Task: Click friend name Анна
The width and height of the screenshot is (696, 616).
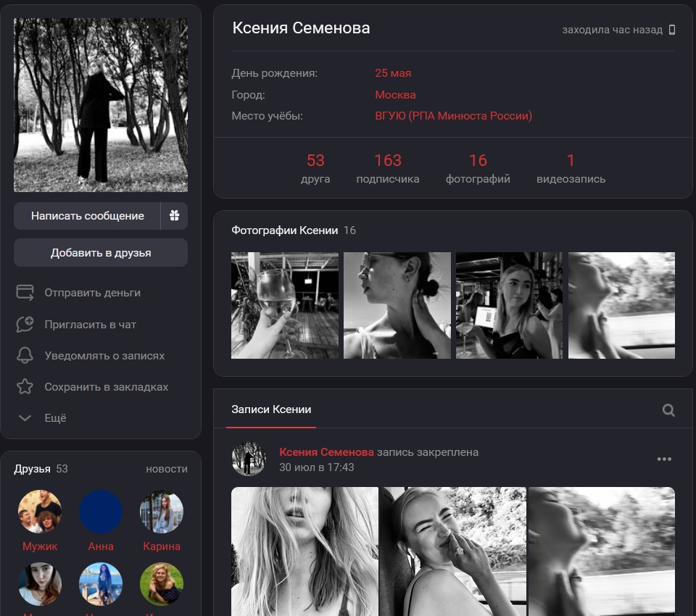Action: (x=101, y=546)
